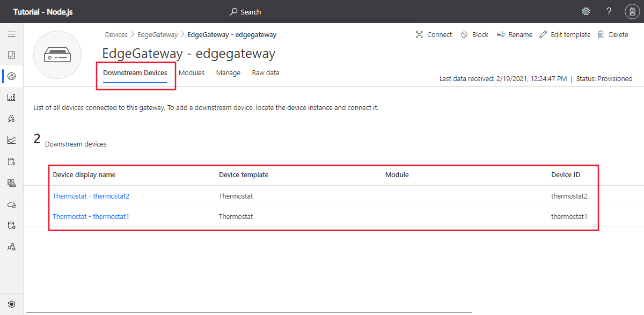Switch to the Raw data tab
Viewport: 644px width, 315px height.
click(x=266, y=72)
